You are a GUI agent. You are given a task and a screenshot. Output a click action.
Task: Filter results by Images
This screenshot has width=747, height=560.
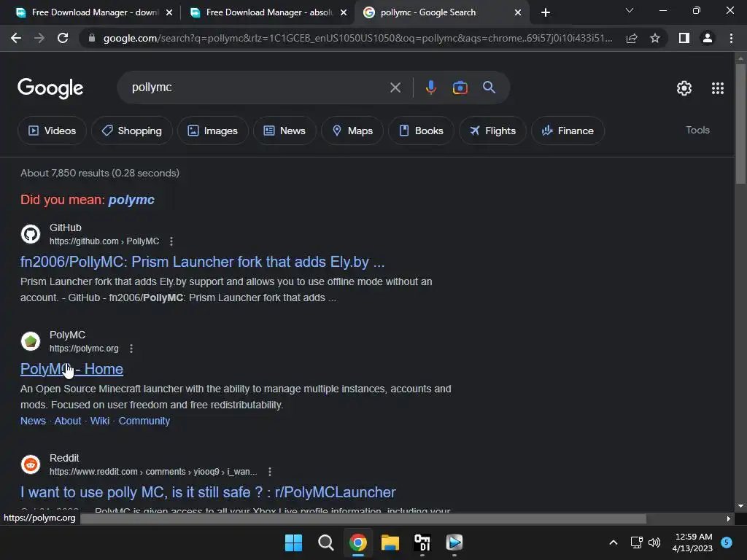[212, 131]
